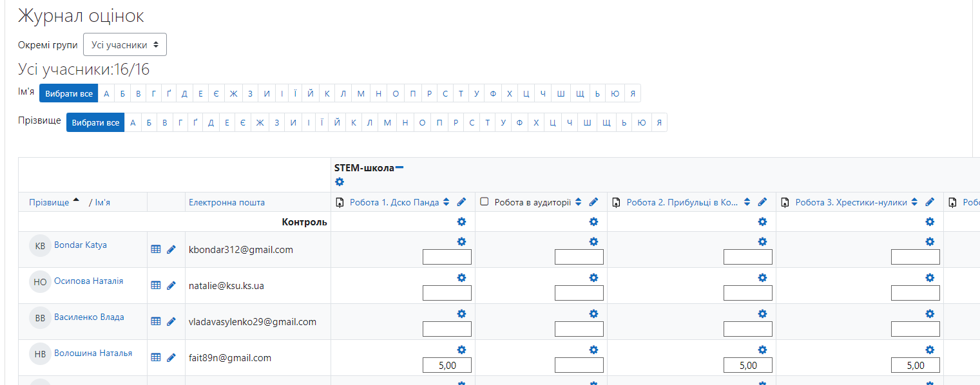Open grade table icon for Волошина Наталья
980x385 pixels.
point(155,357)
